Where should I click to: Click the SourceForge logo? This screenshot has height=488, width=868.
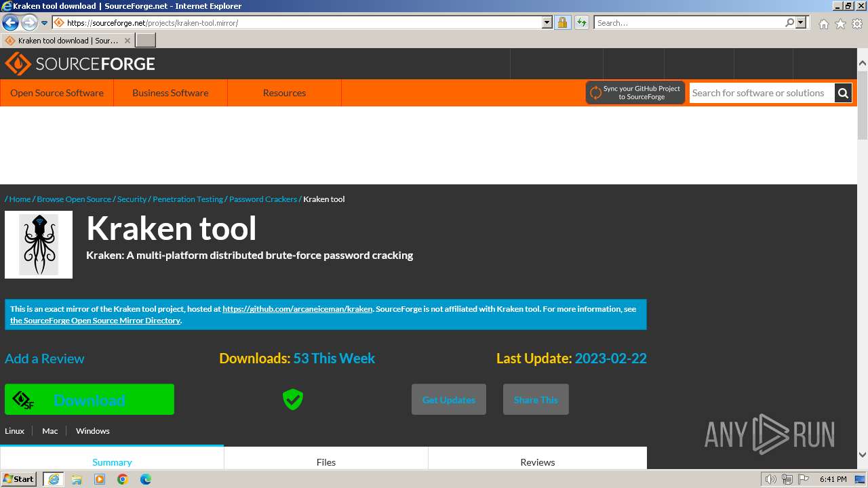[80, 64]
